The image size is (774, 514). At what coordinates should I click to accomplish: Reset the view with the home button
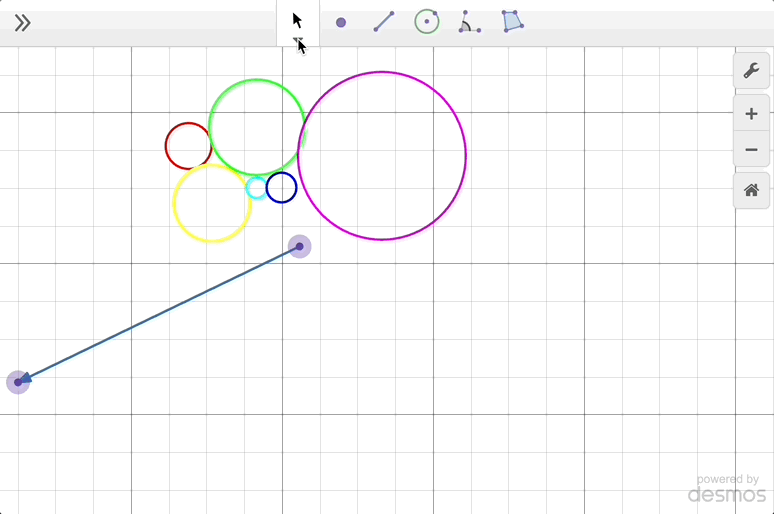[751, 190]
